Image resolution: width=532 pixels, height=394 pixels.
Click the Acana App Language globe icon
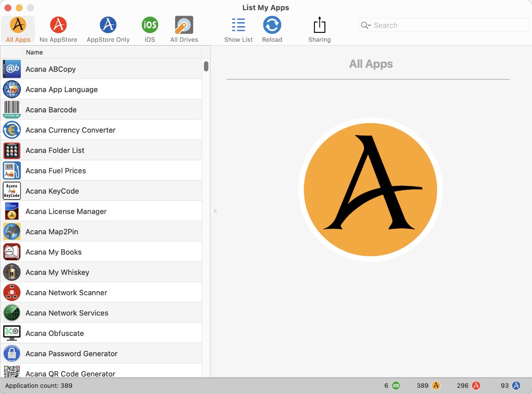12,89
